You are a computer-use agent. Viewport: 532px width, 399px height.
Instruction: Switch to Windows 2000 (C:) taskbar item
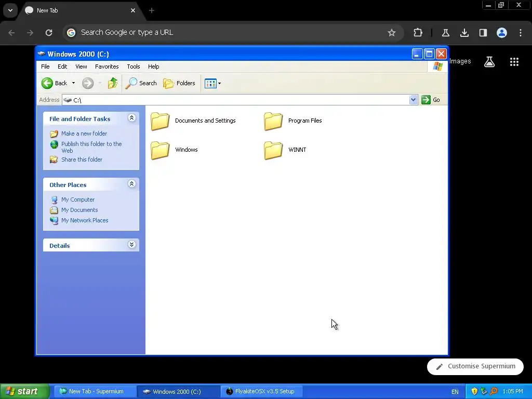coord(179,391)
